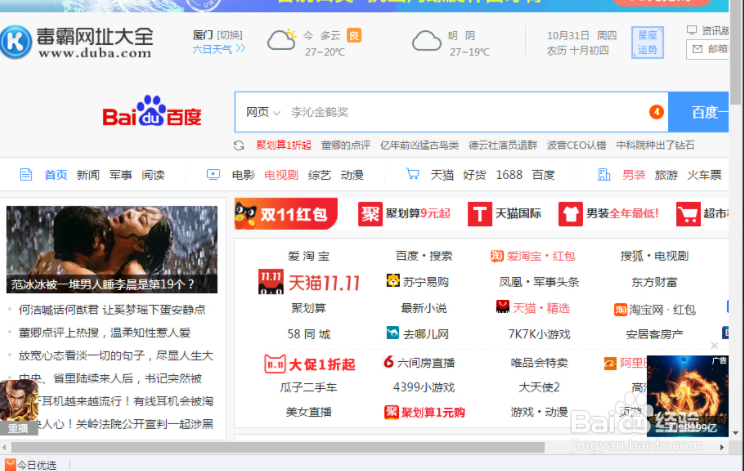Screen dimensions: 744x471
Task: Click the vertical scrollbar thumb
Action: [735, 52]
